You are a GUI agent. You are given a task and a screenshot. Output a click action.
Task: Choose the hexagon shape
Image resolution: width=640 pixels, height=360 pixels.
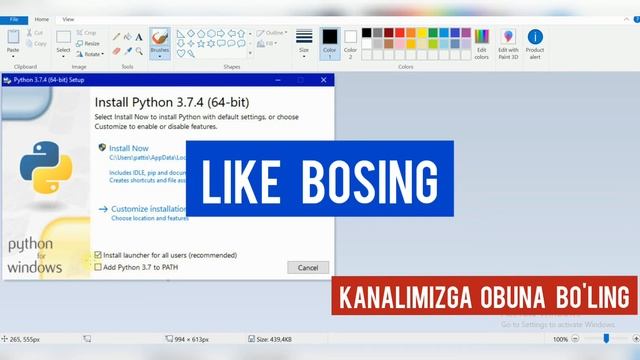coord(211,33)
